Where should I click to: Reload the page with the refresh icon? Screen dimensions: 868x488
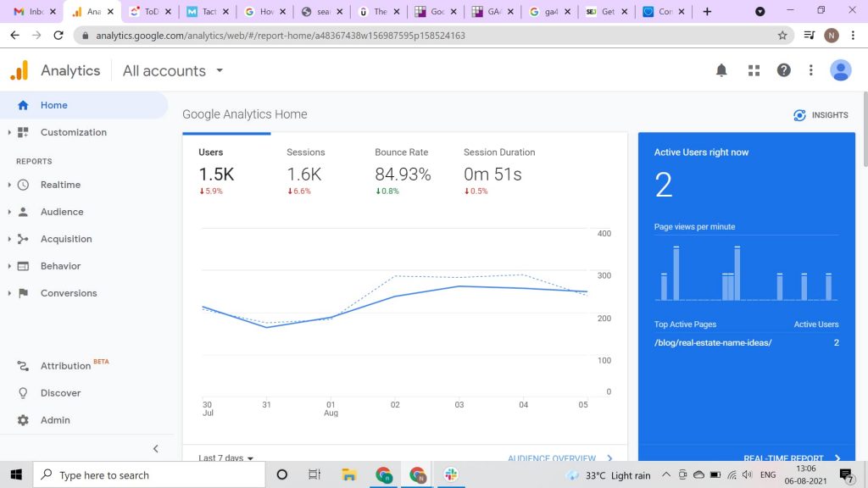(58, 36)
